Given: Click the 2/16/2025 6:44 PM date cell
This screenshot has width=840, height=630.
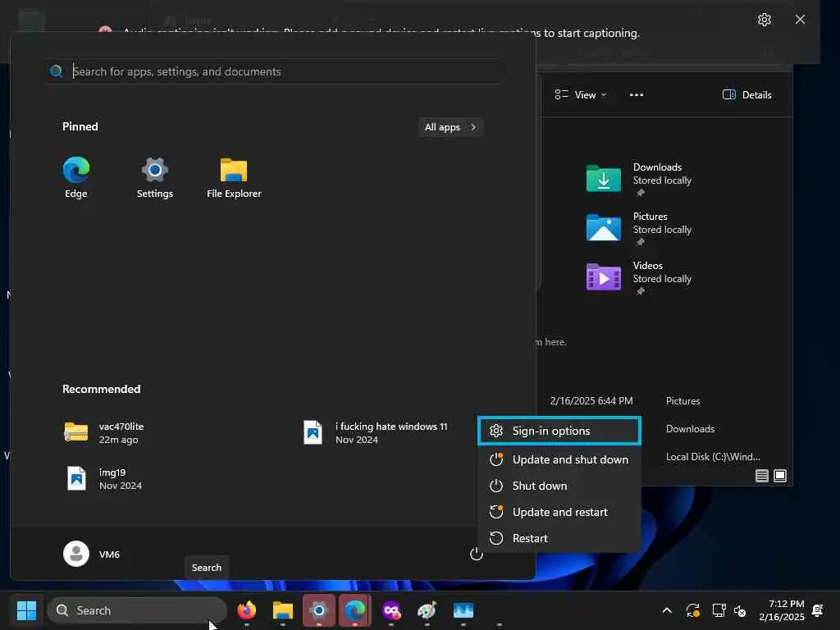Looking at the screenshot, I should (x=591, y=400).
